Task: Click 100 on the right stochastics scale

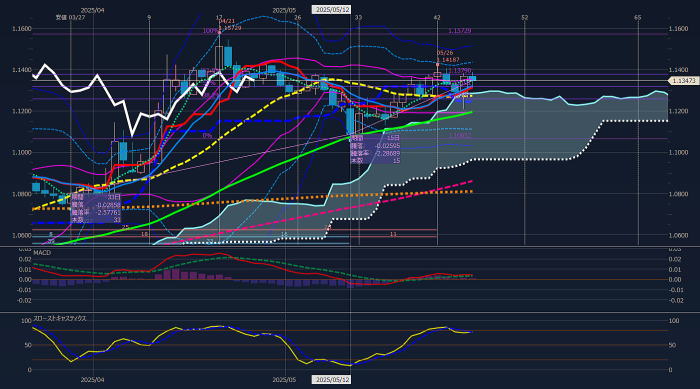Action: (674, 321)
